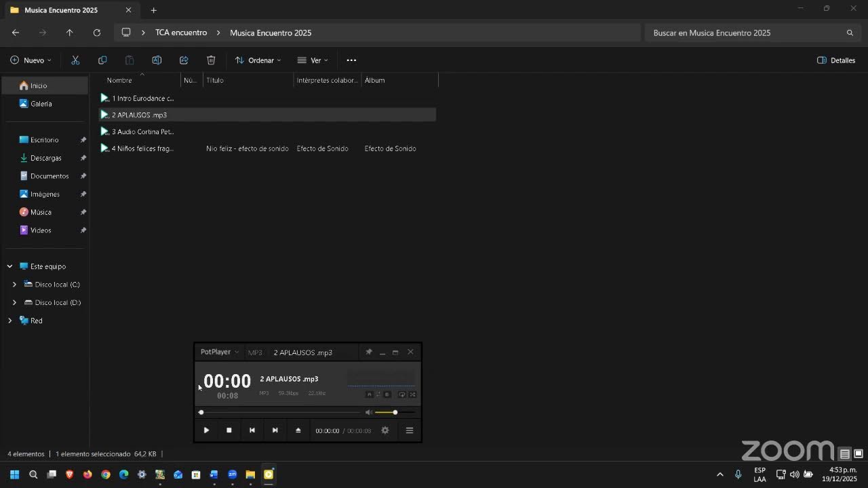868x488 pixels.
Task: Toggle the Detalles details pane
Action: (x=836, y=60)
